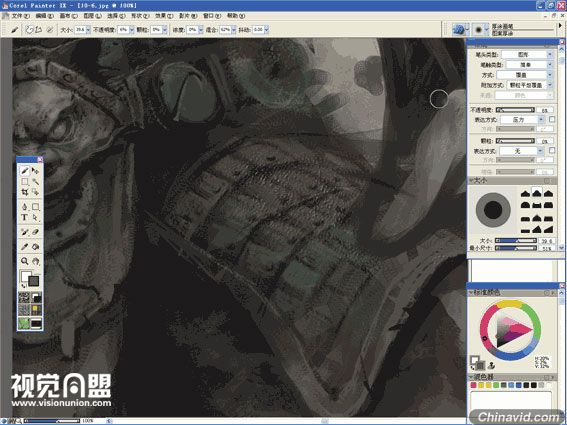Select freehand strokes icon on property bar
Image resolution: width=567 pixels, height=425 pixels.
click(30, 30)
